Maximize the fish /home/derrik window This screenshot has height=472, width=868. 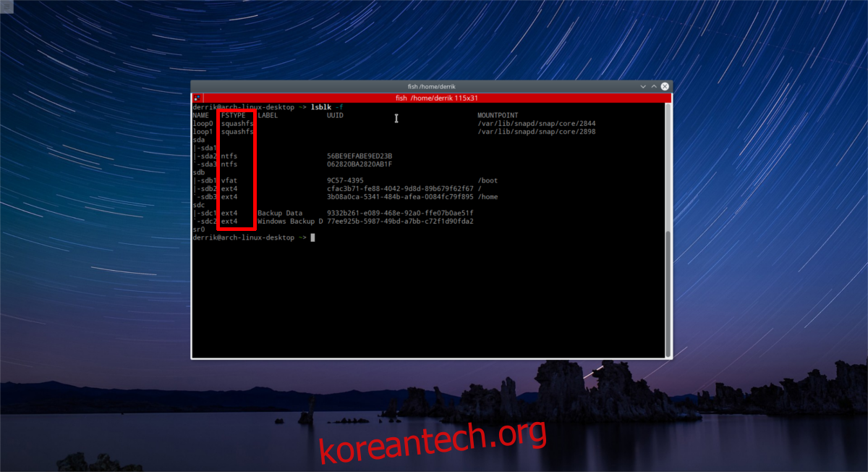coord(654,86)
